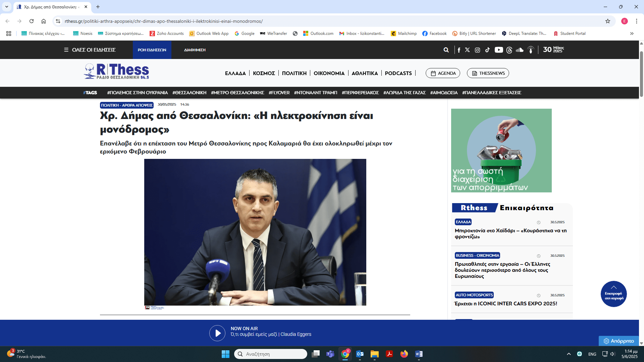Click the AGENDA button
Viewport: 644px width, 362px height.
(x=443, y=73)
